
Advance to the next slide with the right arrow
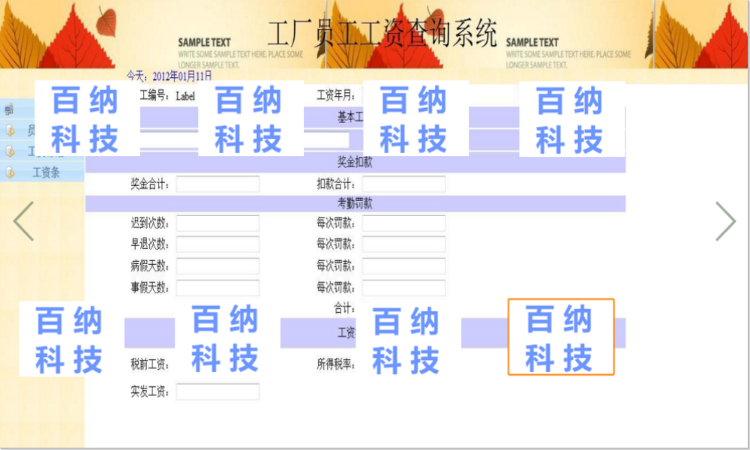pos(726,221)
